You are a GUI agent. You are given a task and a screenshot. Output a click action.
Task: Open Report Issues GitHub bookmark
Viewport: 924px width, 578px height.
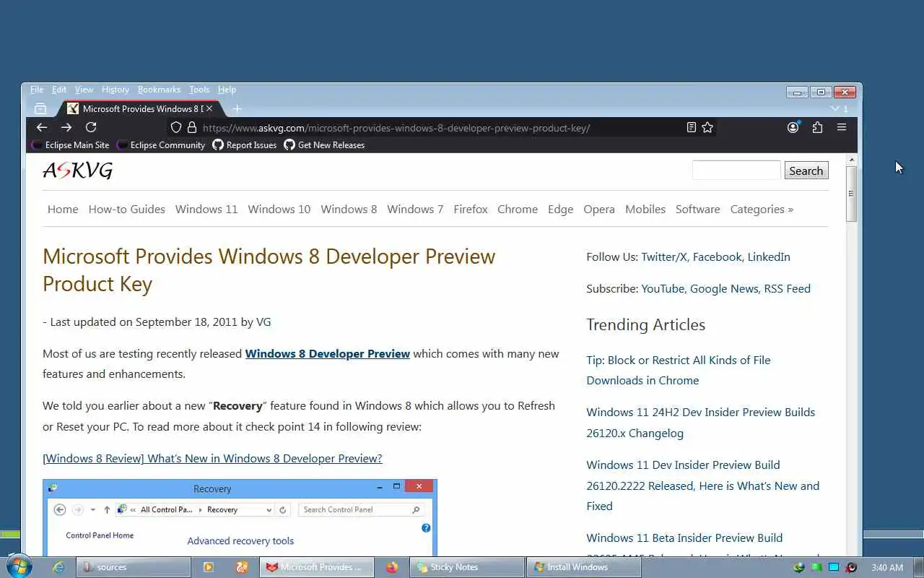coord(245,144)
